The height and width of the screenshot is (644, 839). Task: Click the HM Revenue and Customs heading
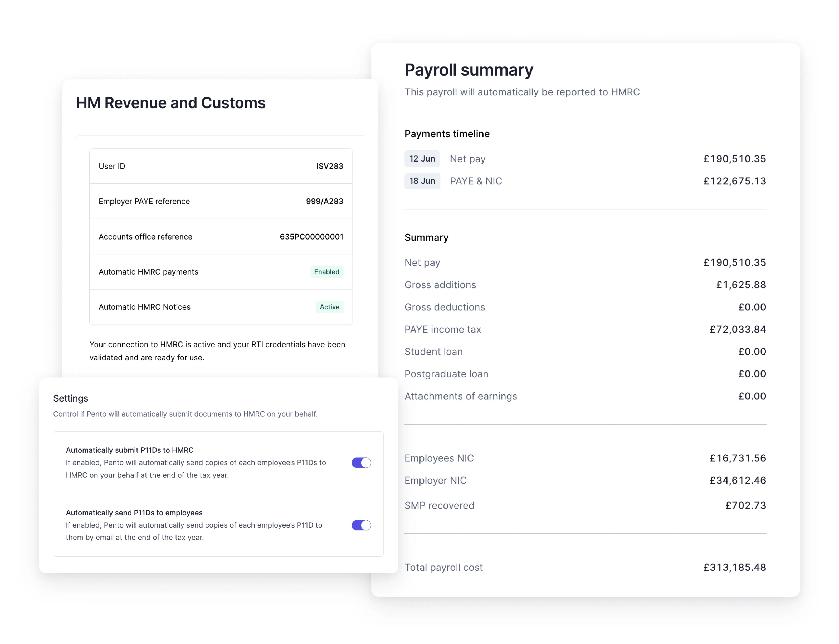170,103
